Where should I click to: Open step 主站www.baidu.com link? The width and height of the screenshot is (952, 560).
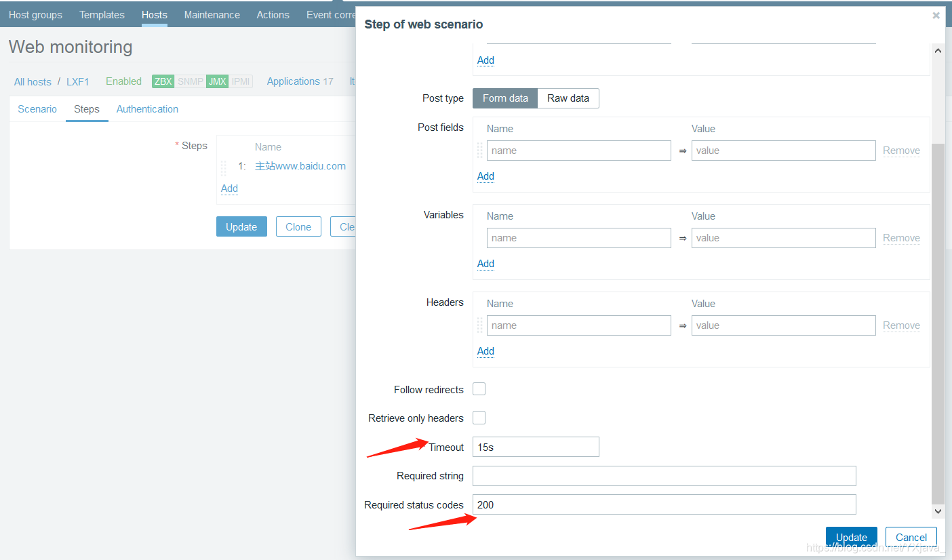click(300, 166)
